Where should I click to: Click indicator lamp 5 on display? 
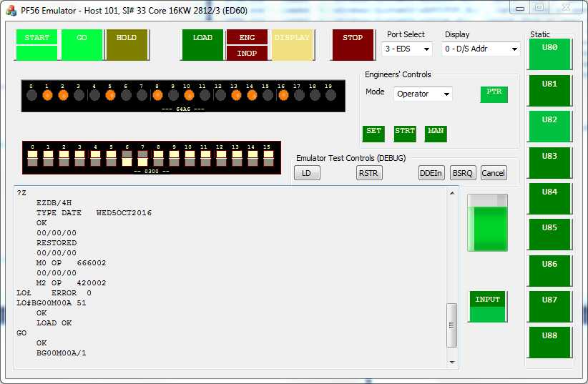tap(110, 95)
